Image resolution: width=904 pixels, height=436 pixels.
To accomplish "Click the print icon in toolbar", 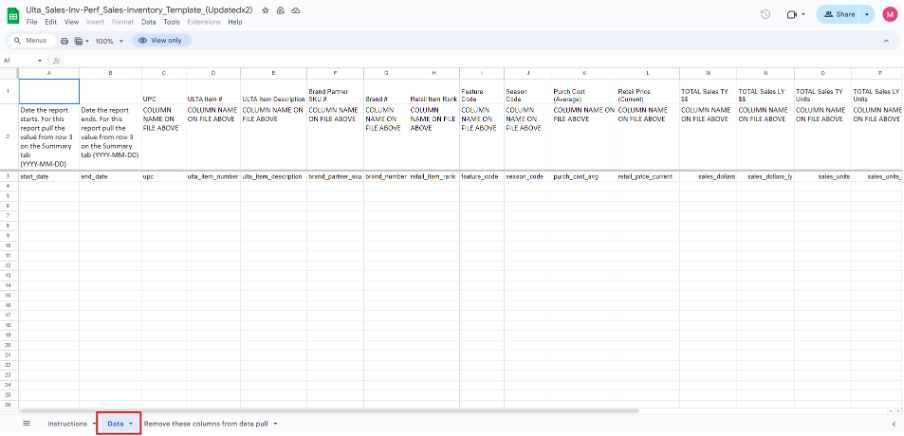I will tap(65, 41).
